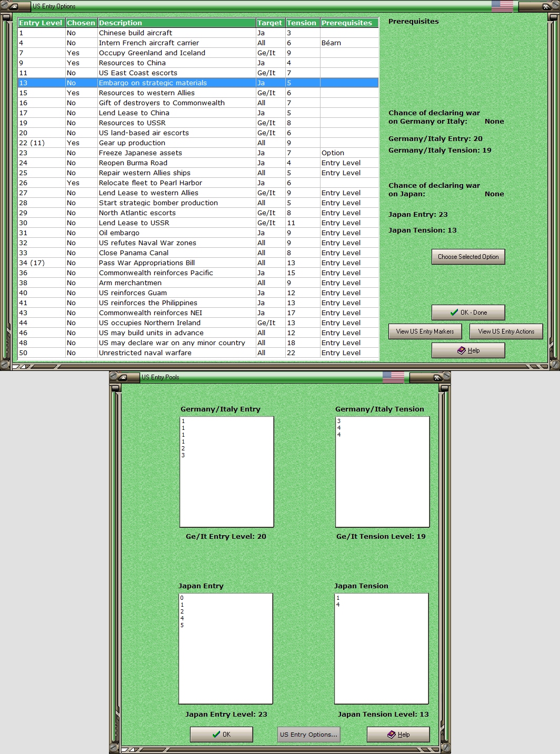Click the Germany/Italy Entry markers list box
This screenshot has height=754, width=560.
(x=227, y=472)
